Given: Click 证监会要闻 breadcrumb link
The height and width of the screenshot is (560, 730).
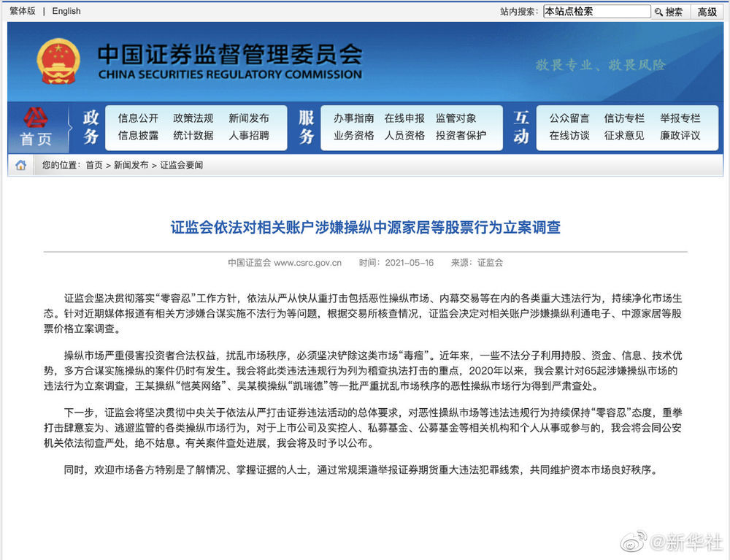Looking at the screenshot, I should [181, 165].
